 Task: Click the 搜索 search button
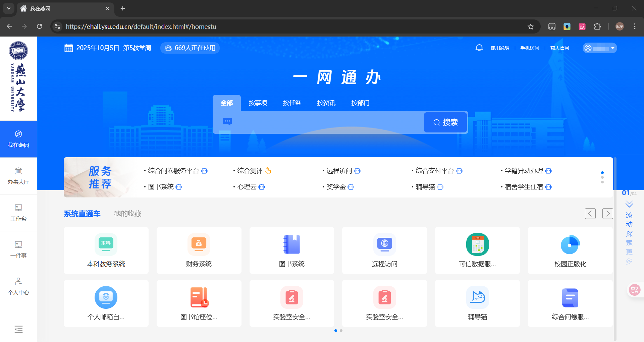[445, 122]
